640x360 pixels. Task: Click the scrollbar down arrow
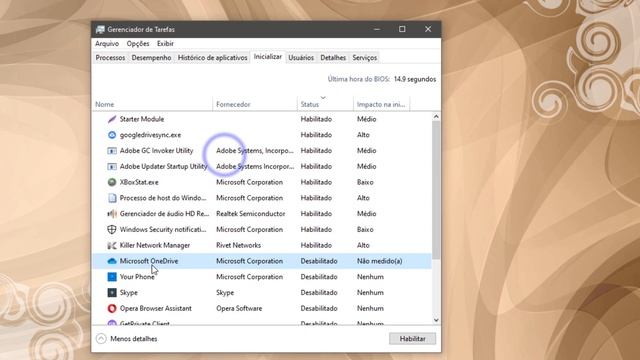click(x=436, y=320)
